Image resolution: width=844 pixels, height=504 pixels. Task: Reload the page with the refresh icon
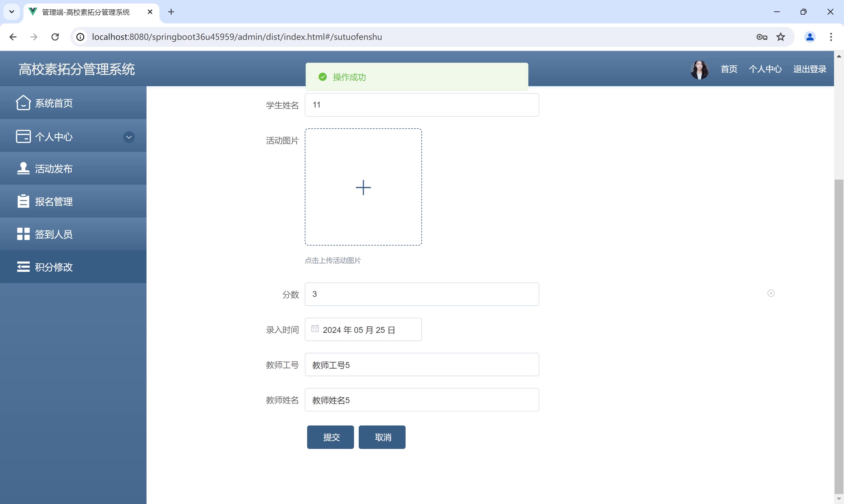pos(55,37)
